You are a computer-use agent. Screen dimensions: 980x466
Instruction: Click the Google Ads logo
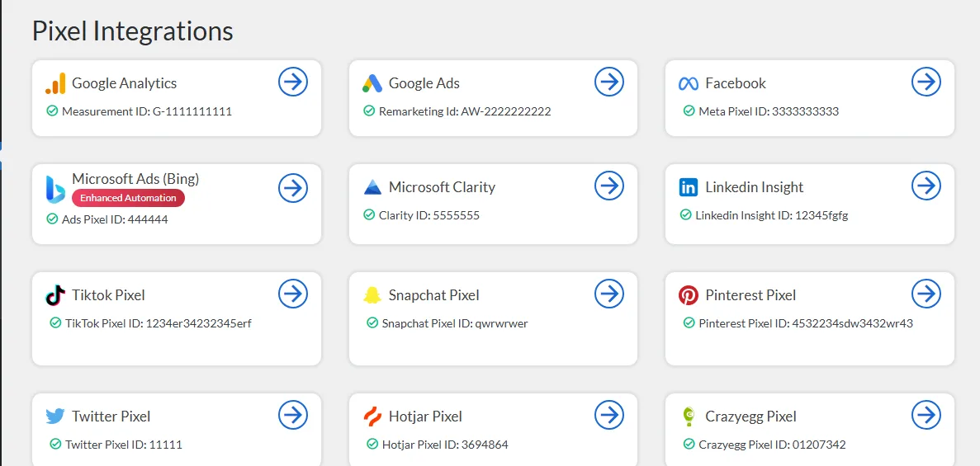click(372, 83)
